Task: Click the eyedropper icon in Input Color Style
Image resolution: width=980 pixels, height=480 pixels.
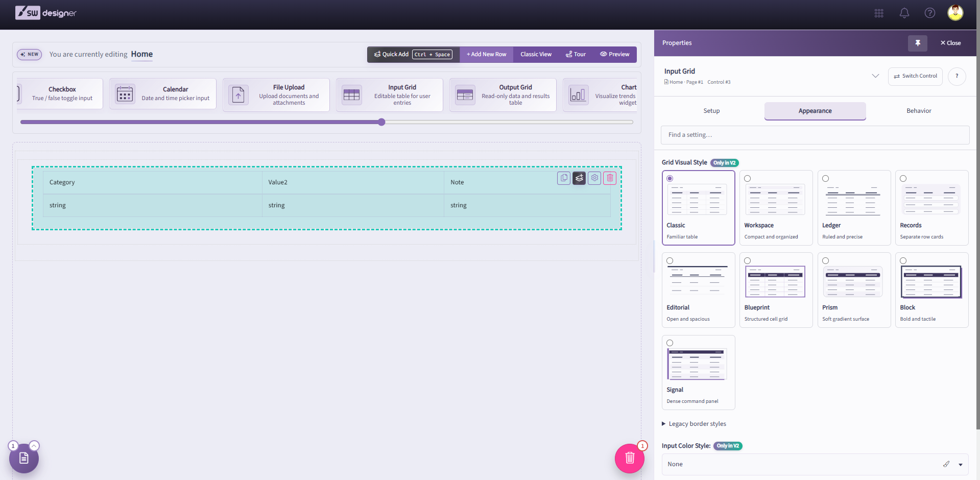Action: [x=946, y=464]
